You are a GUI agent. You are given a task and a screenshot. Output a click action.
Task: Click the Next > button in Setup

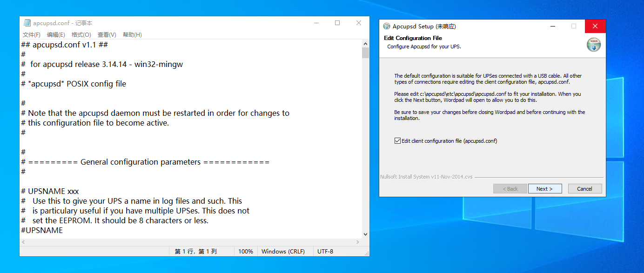click(545, 189)
